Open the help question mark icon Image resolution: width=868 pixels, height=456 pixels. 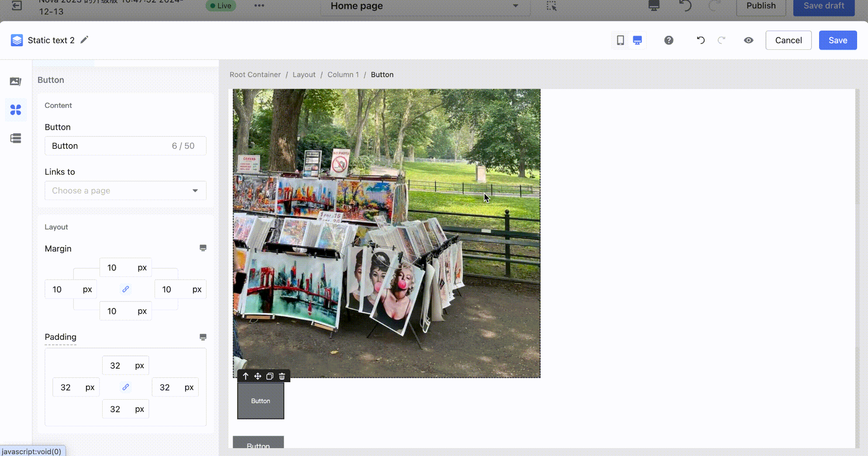pyautogui.click(x=668, y=40)
